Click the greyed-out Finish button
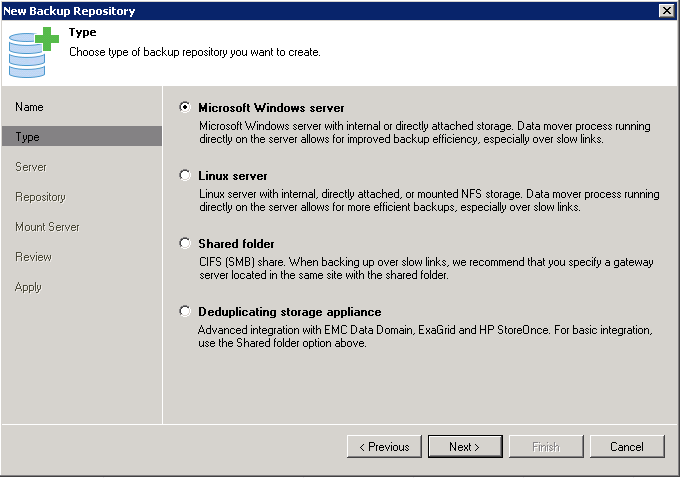 pyautogui.click(x=545, y=447)
